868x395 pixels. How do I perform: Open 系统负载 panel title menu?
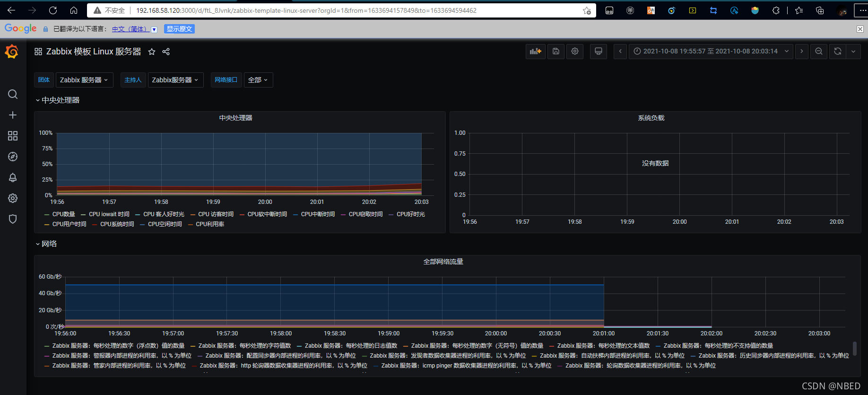pos(651,118)
